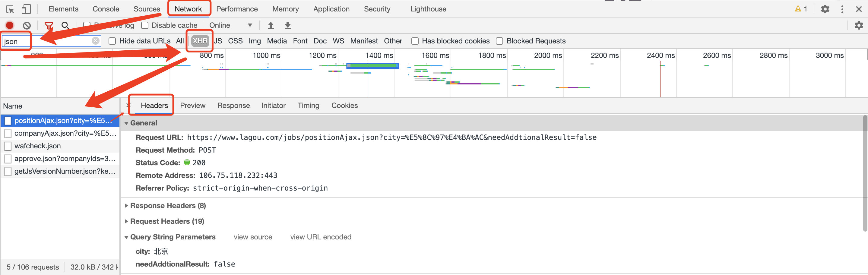The height and width of the screenshot is (275, 868).
Task: Select positionAjax.json request row
Action: pos(60,121)
